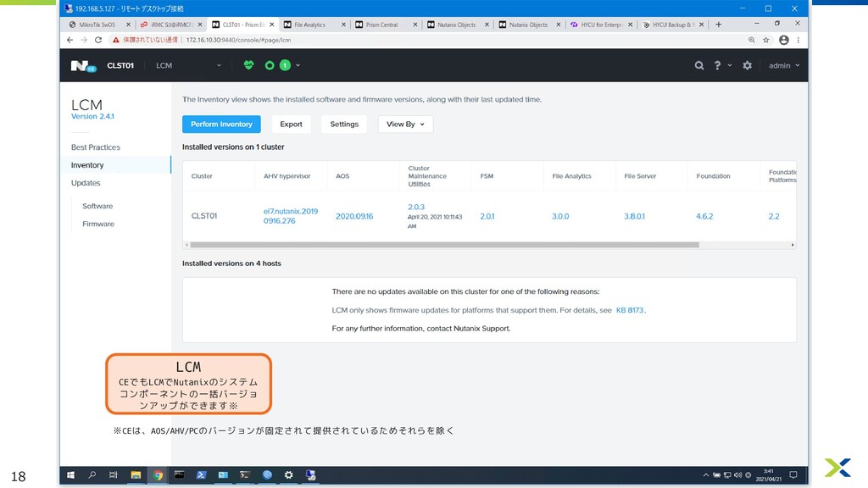Screen dimensions: 868x488
Task: Open the Windows Start menu
Action: 71,474
